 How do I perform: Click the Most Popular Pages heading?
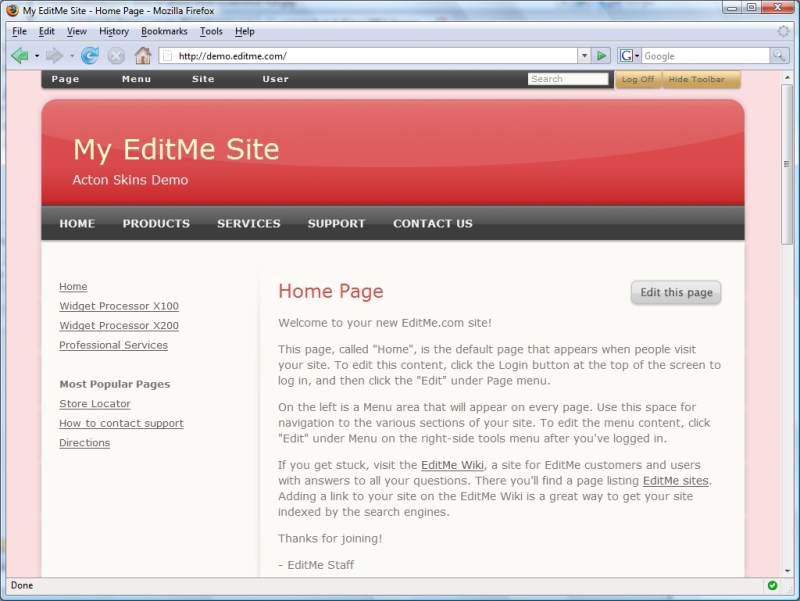click(115, 384)
